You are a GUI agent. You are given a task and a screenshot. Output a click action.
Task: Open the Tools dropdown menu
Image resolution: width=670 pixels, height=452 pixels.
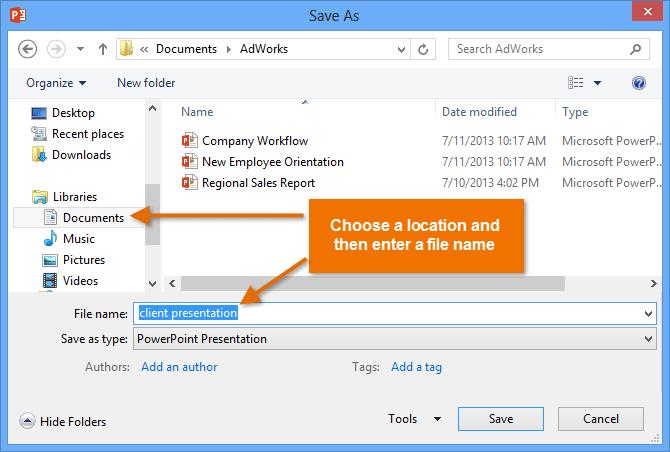(x=410, y=420)
